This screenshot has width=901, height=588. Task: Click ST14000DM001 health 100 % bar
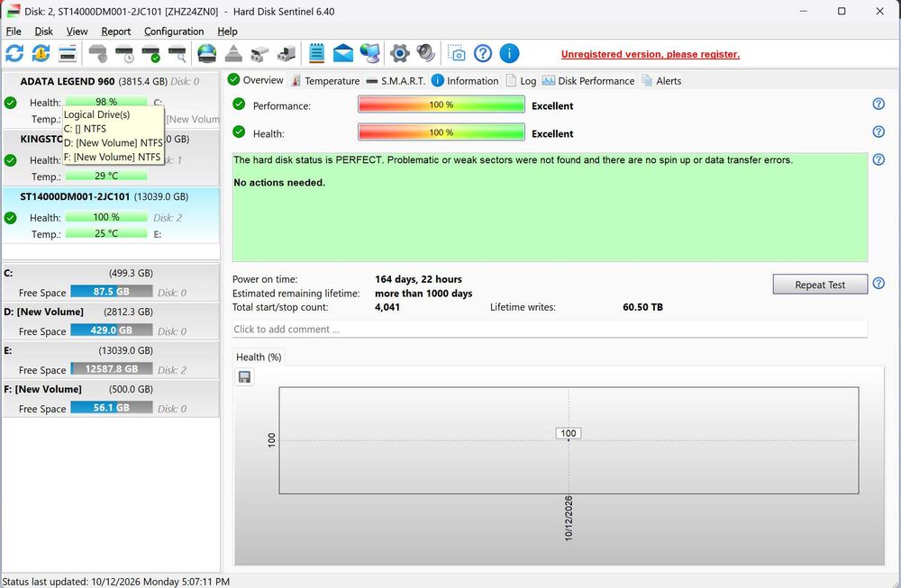tap(106, 217)
